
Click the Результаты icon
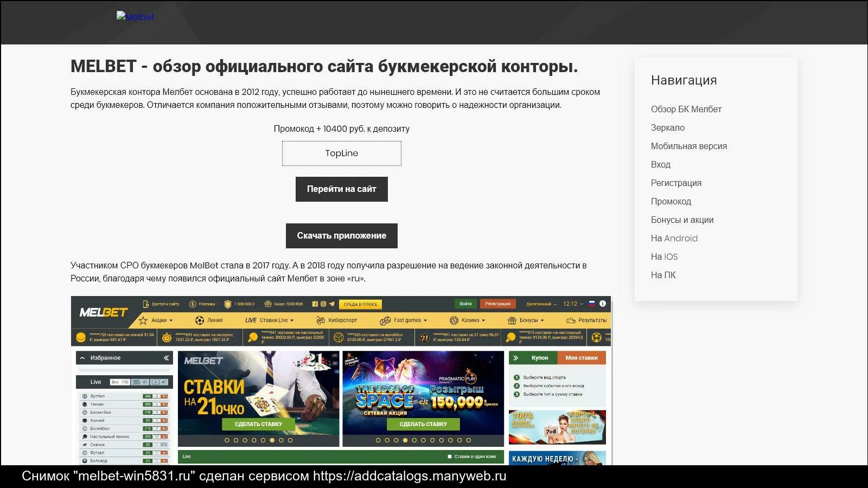click(571, 320)
